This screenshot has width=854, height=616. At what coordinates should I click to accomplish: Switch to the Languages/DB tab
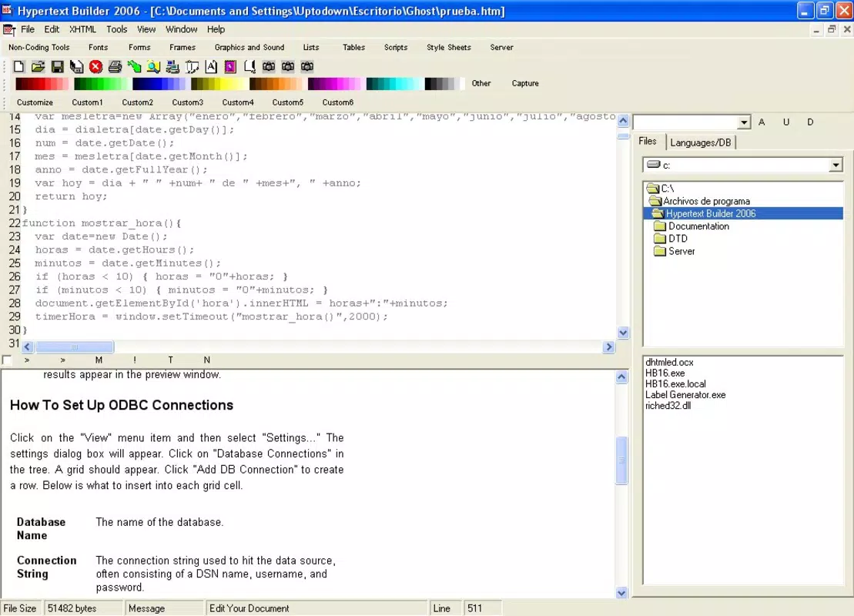701,142
